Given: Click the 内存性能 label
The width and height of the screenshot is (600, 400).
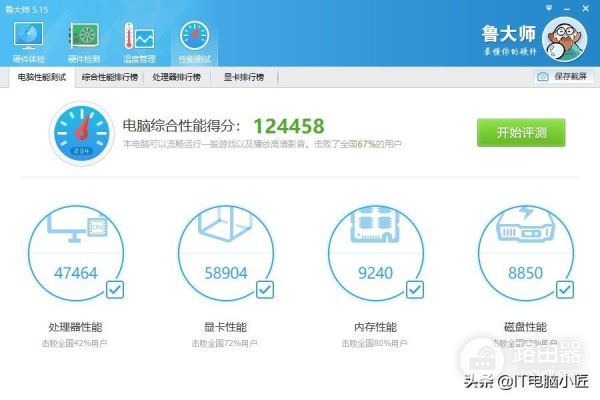Looking at the screenshot, I should coord(375,327).
